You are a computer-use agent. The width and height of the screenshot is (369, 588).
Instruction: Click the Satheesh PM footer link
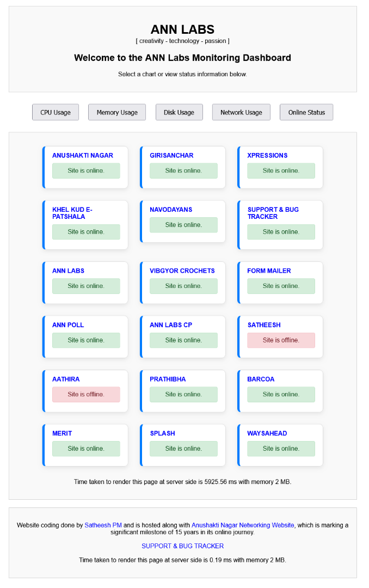point(103,525)
